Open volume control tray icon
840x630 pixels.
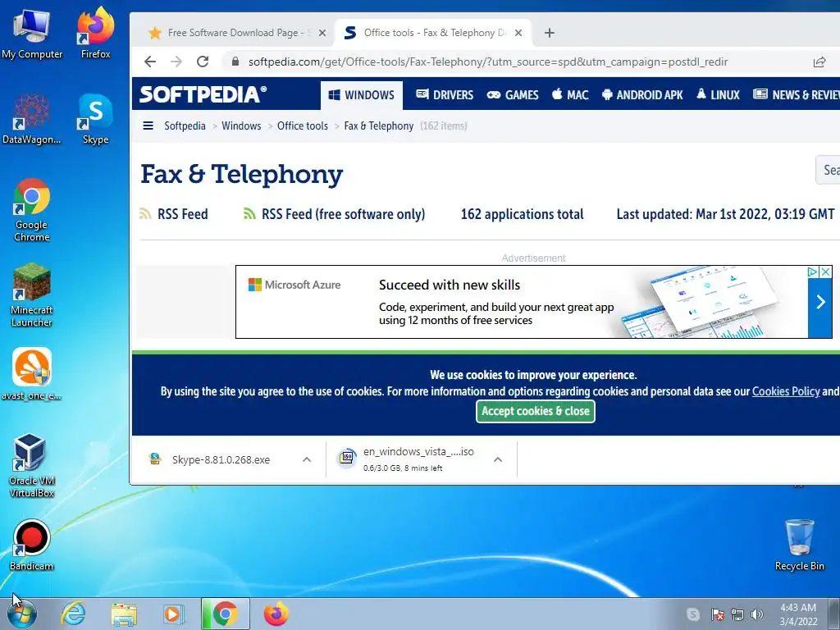click(x=757, y=614)
